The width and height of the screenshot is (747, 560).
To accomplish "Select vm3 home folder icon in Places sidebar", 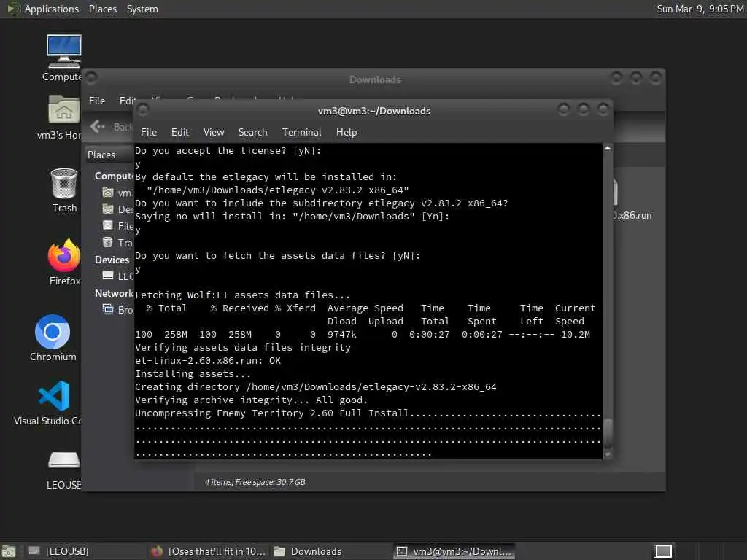I will 108,192.
